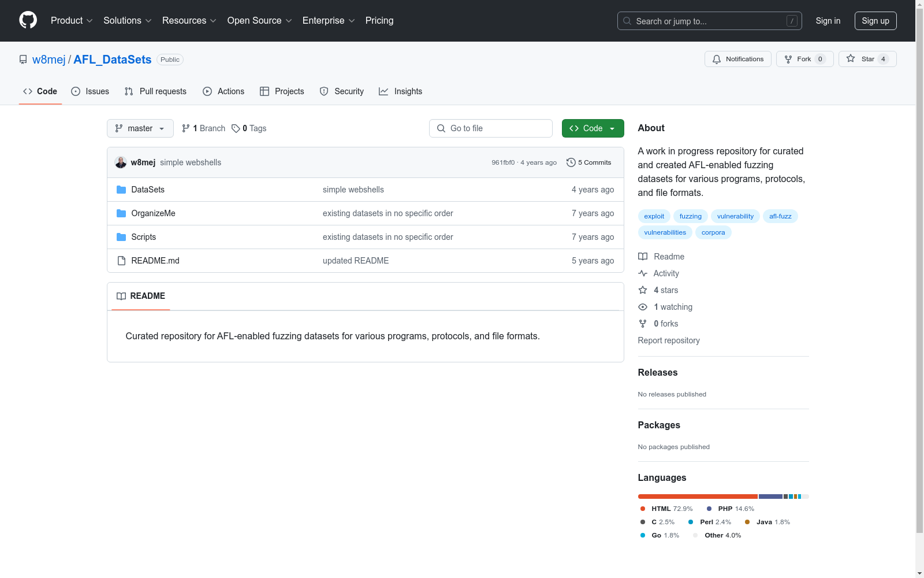
Task: Open the Pull requests tab
Action: point(155,91)
